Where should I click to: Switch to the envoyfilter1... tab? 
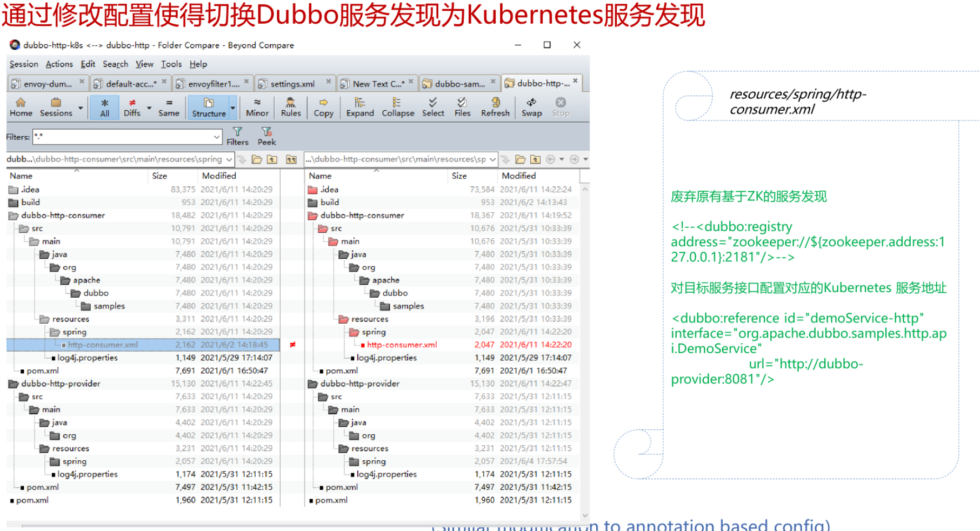click(x=213, y=83)
